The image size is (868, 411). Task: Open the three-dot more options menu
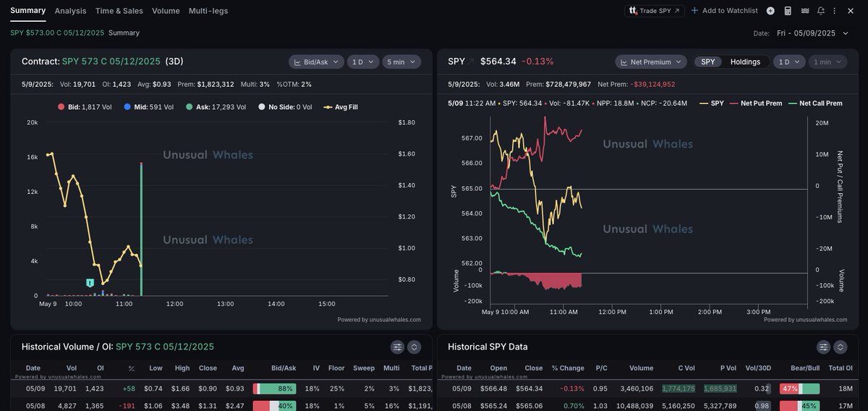click(834, 11)
